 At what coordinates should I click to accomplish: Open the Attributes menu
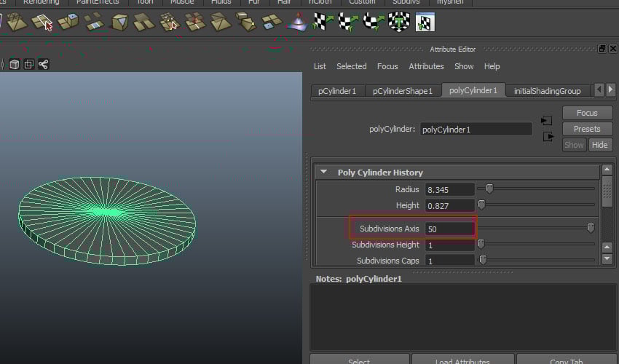426,66
